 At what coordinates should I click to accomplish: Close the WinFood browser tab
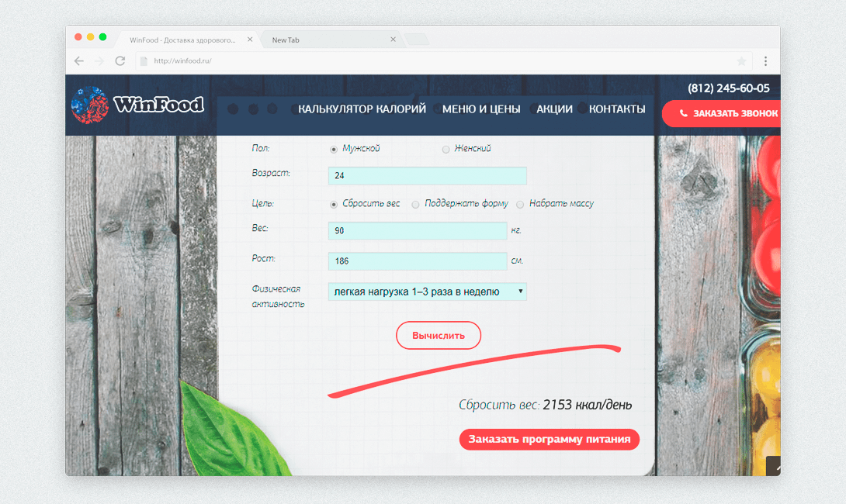pos(250,40)
